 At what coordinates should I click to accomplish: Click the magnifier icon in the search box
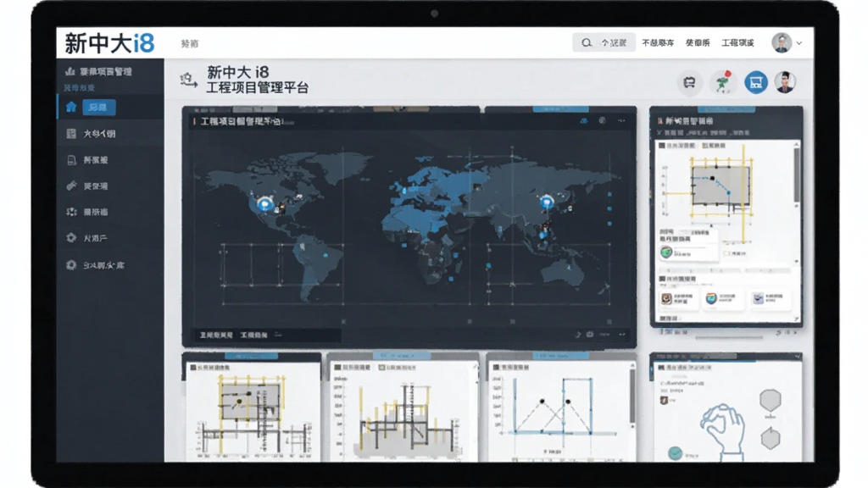click(587, 42)
